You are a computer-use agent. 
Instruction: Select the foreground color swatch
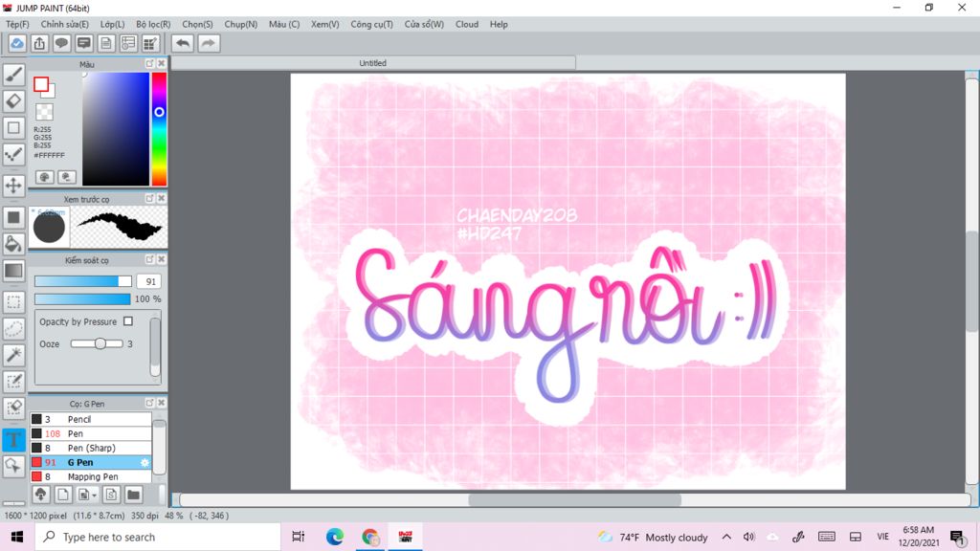(x=41, y=84)
